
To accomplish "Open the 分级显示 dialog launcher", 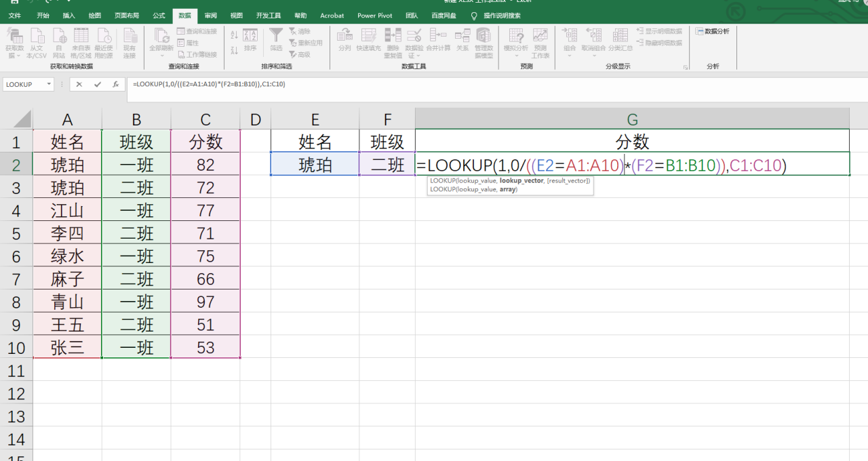I will coord(686,67).
